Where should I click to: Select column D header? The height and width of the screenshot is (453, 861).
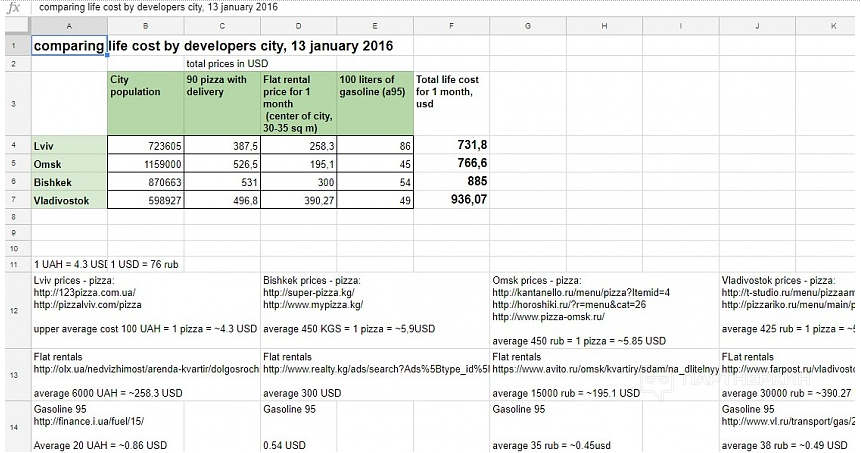point(298,26)
